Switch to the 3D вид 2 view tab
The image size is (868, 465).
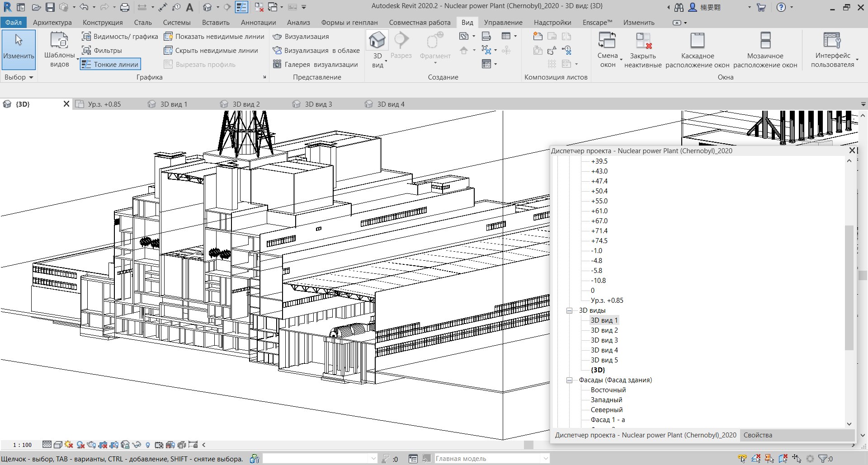[246, 104]
